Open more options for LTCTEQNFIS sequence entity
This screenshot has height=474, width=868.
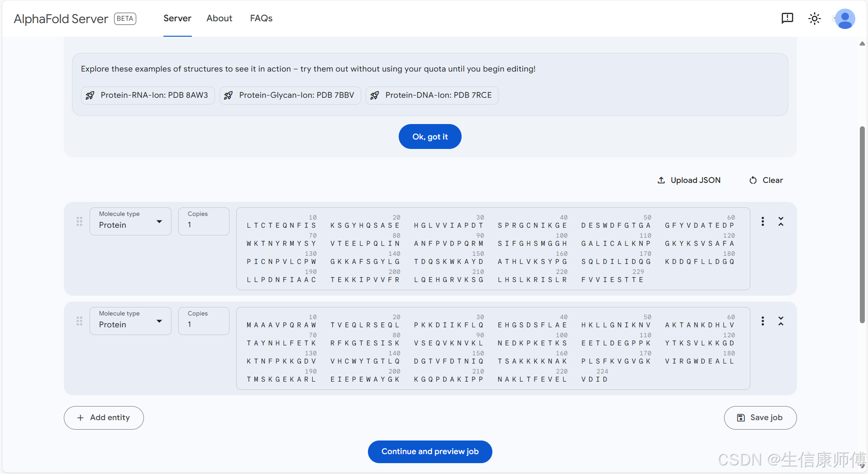(763, 221)
